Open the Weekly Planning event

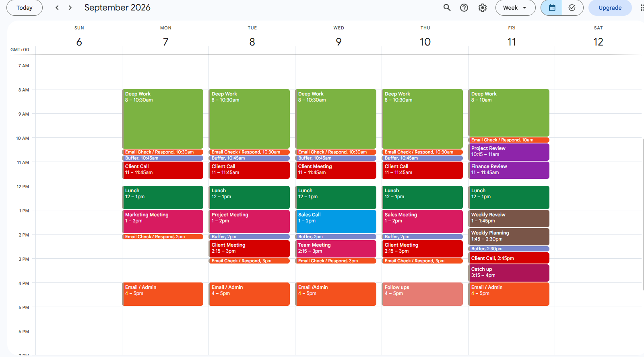tap(509, 237)
